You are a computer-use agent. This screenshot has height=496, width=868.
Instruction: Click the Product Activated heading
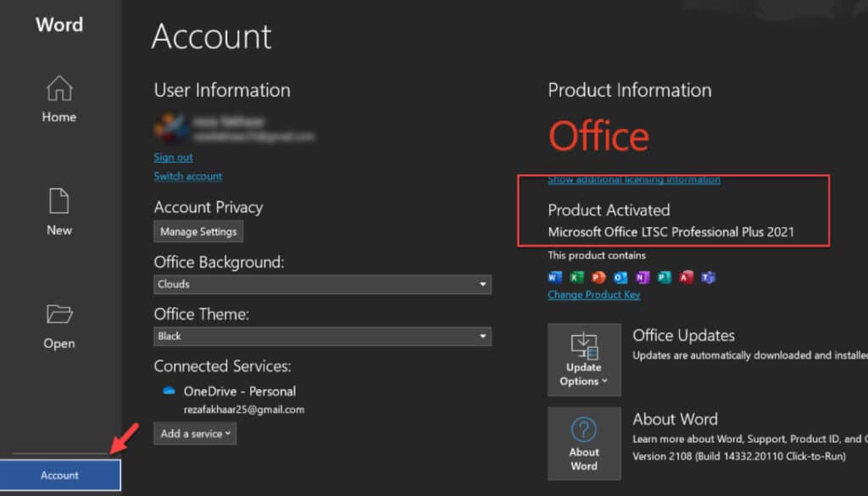coord(609,209)
